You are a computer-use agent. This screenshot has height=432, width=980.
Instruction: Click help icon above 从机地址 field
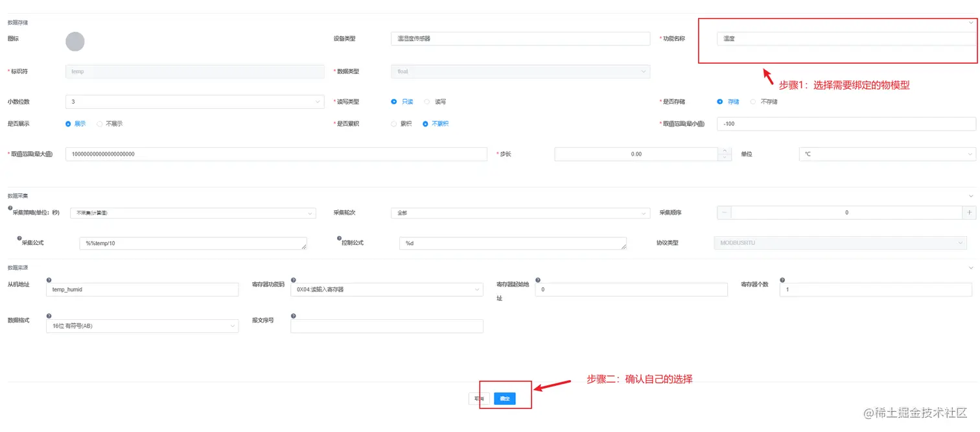click(x=49, y=280)
